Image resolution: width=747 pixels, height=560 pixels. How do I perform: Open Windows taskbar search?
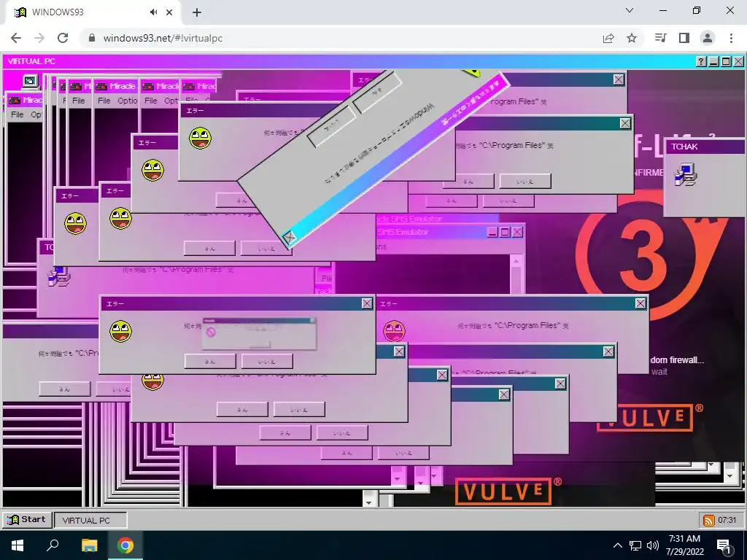coord(53,545)
